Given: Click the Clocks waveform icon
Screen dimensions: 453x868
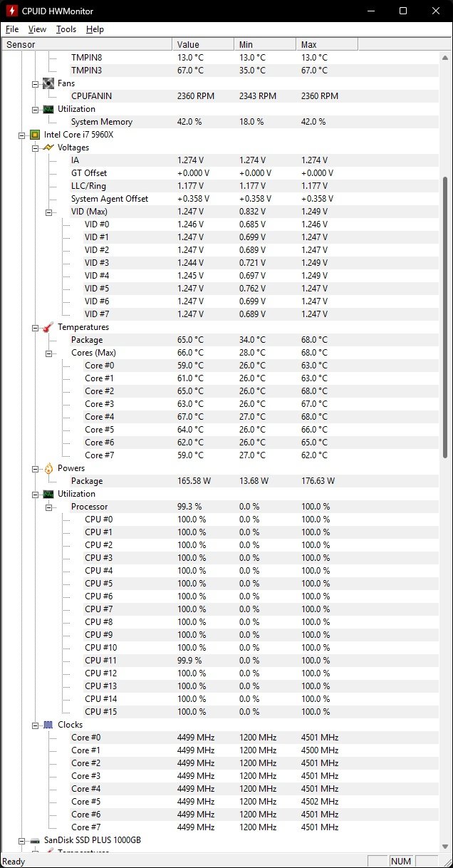Looking at the screenshot, I should [48, 725].
